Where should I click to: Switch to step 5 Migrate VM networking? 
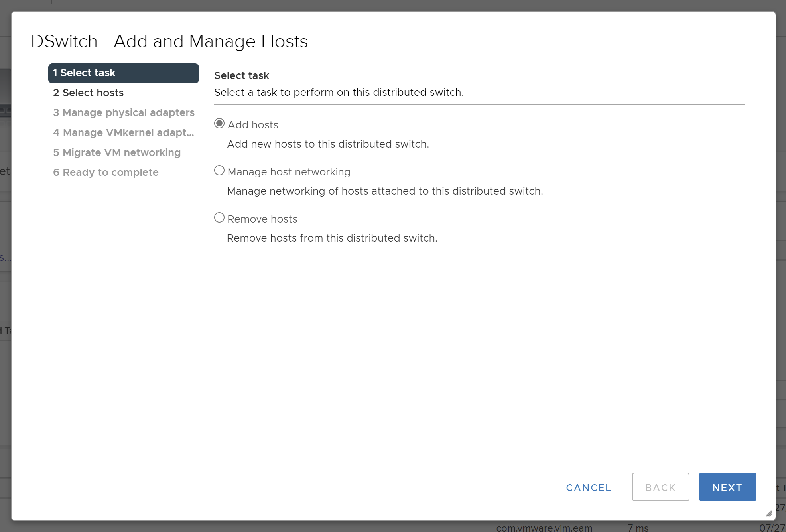click(x=117, y=153)
